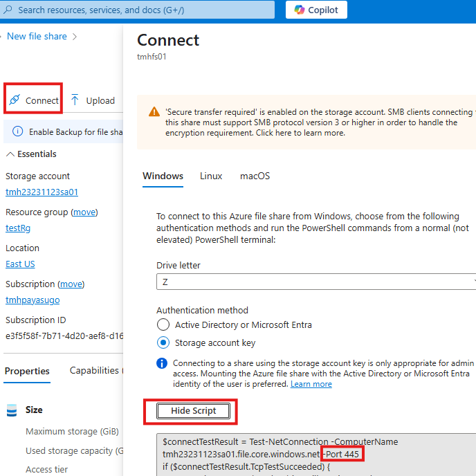Screen dimensions: 476x476
Task: Focus the Search resources, services, and docs field
Action: pyautogui.click(x=137, y=10)
